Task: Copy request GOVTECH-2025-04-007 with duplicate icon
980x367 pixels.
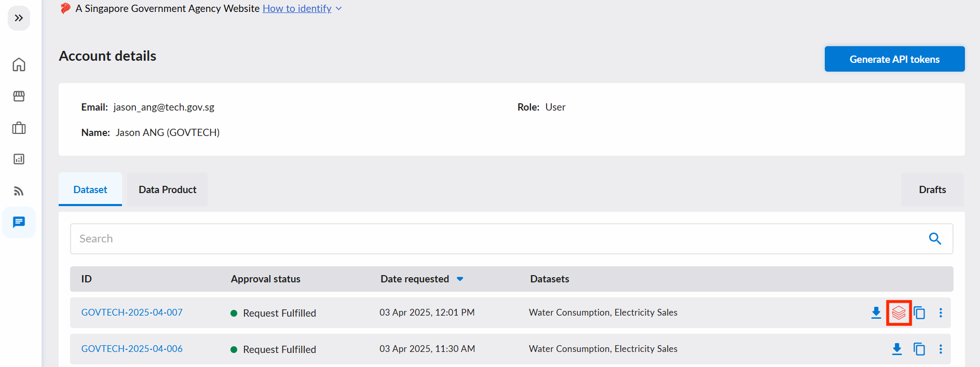Action: [919, 312]
